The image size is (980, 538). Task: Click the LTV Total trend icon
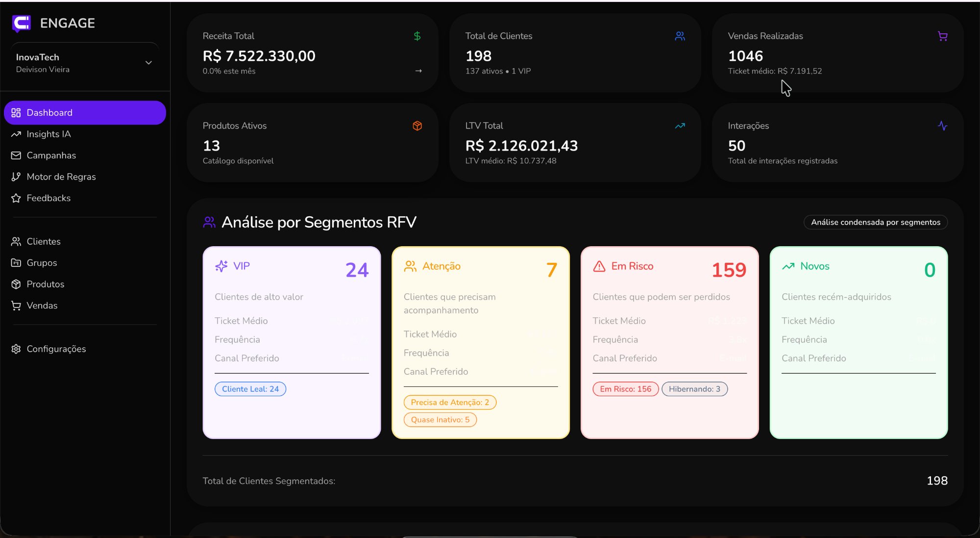click(x=680, y=126)
